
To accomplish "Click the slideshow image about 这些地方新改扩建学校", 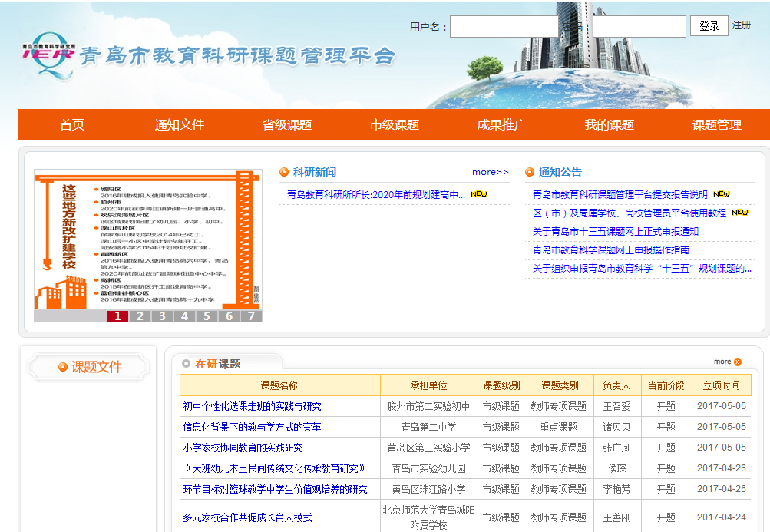I will click(x=148, y=240).
